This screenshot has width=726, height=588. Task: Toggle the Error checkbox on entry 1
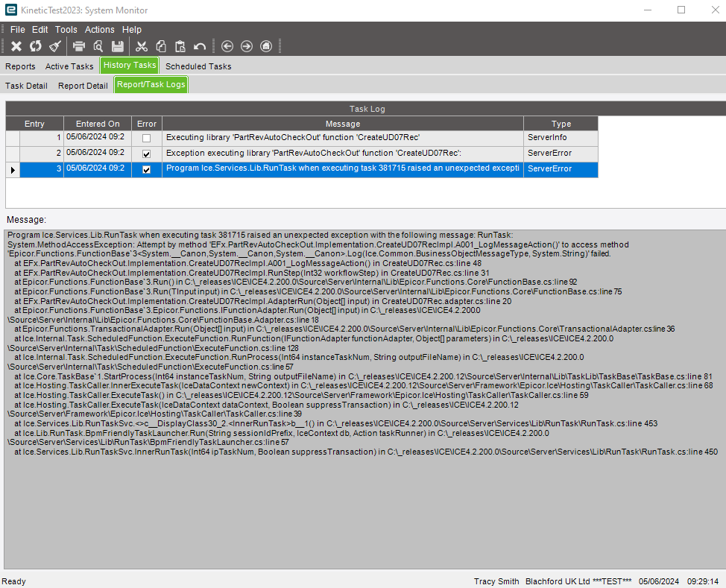click(146, 137)
